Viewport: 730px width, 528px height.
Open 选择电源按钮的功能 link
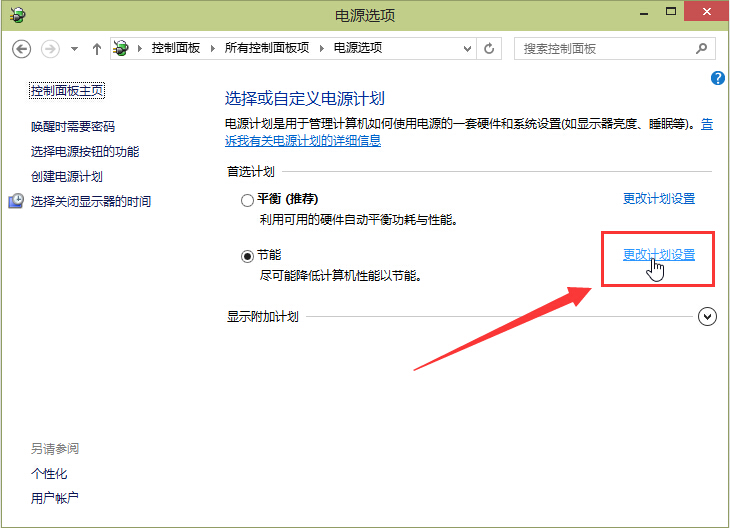point(85,152)
